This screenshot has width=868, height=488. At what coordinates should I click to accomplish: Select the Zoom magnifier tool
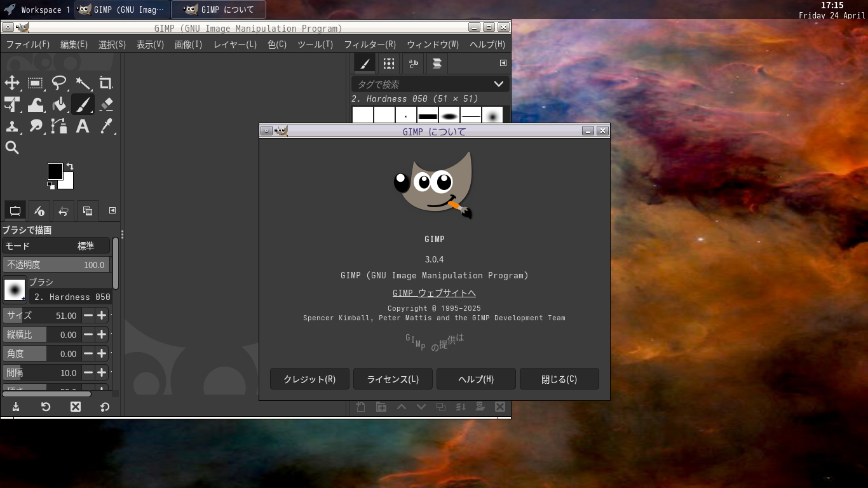coord(12,147)
